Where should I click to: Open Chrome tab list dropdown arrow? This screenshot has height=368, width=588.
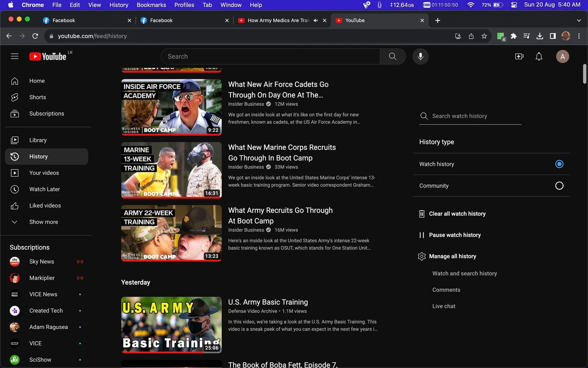(578, 20)
